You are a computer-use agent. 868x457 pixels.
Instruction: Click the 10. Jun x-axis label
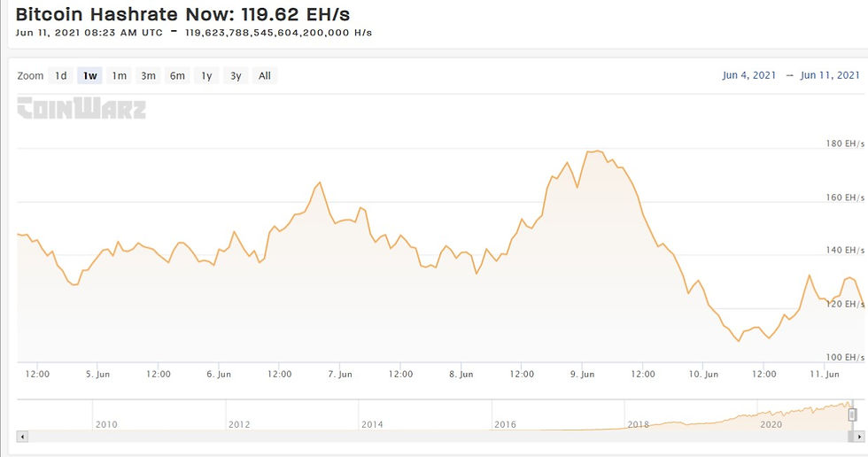[x=703, y=374]
